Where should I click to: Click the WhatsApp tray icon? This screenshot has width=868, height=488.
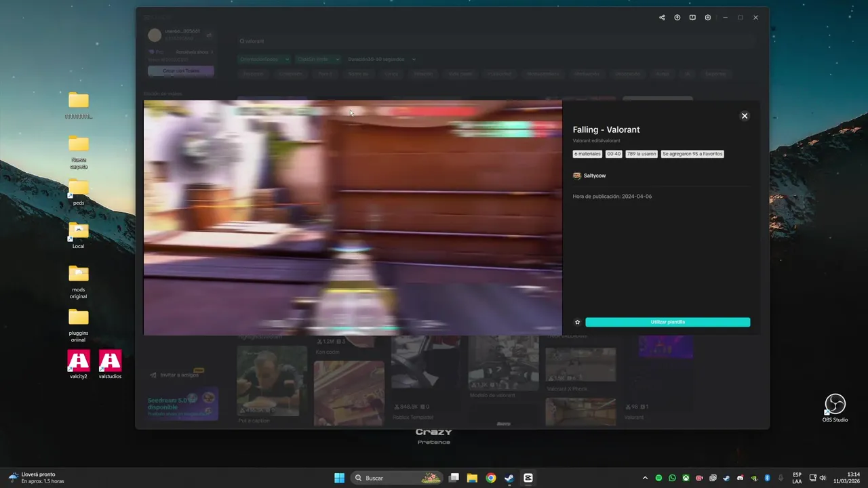pyautogui.click(x=672, y=478)
